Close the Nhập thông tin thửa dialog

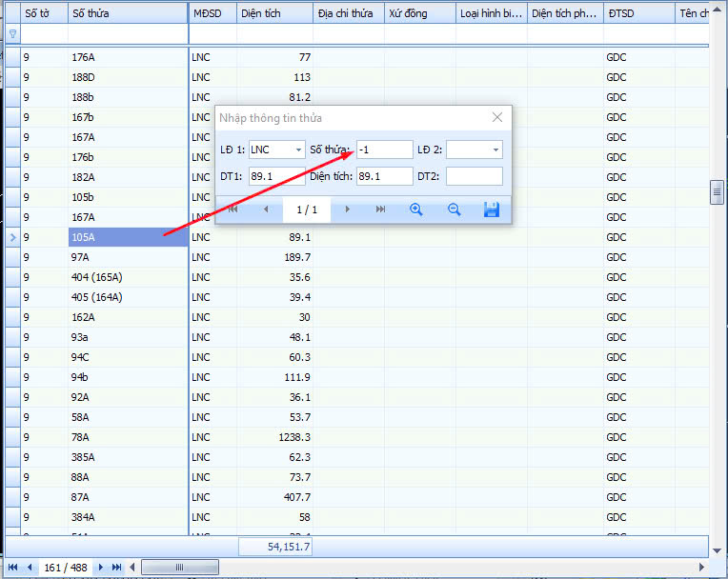click(496, 117)
